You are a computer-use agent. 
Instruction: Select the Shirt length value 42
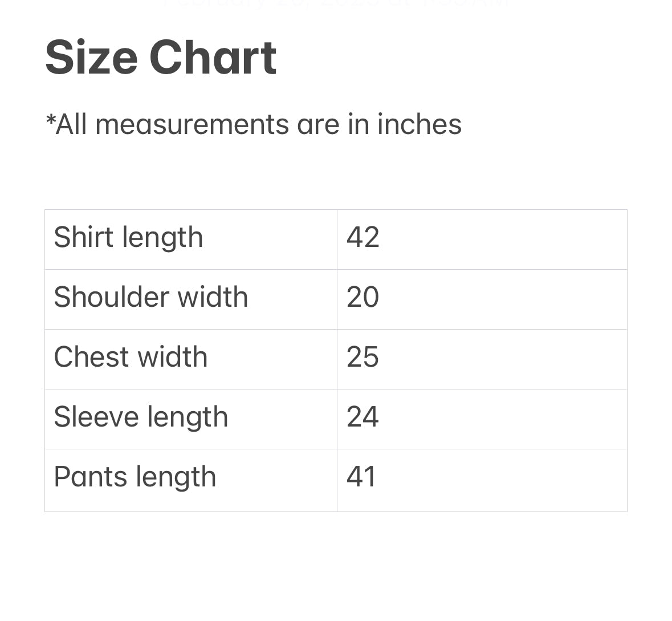click(363, 237)
